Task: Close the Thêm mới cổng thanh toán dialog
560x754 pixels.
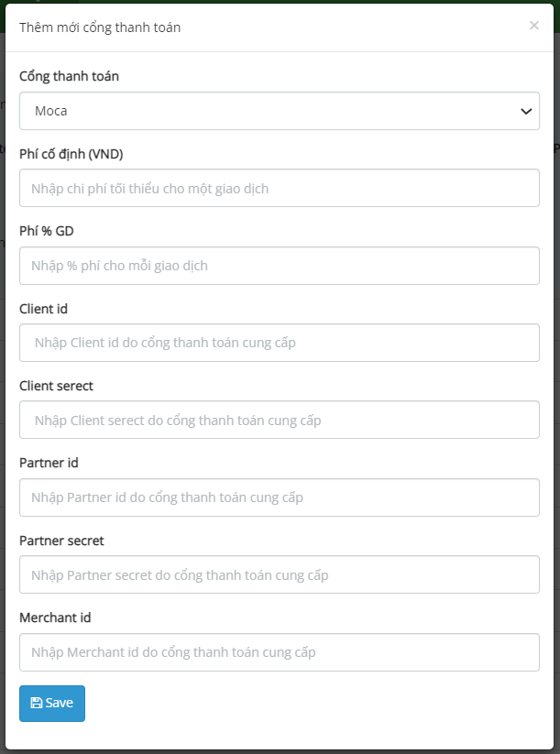Action: pyautogui.click(x=534, y=26)
